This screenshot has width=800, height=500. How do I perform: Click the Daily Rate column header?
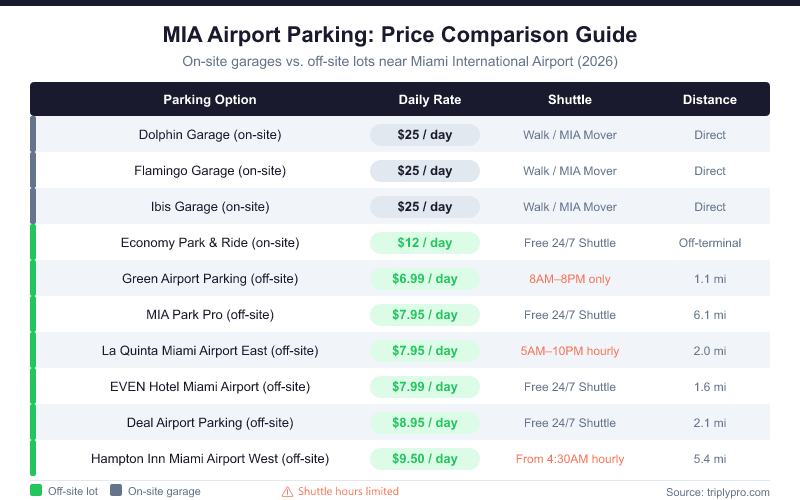(425, 99)
